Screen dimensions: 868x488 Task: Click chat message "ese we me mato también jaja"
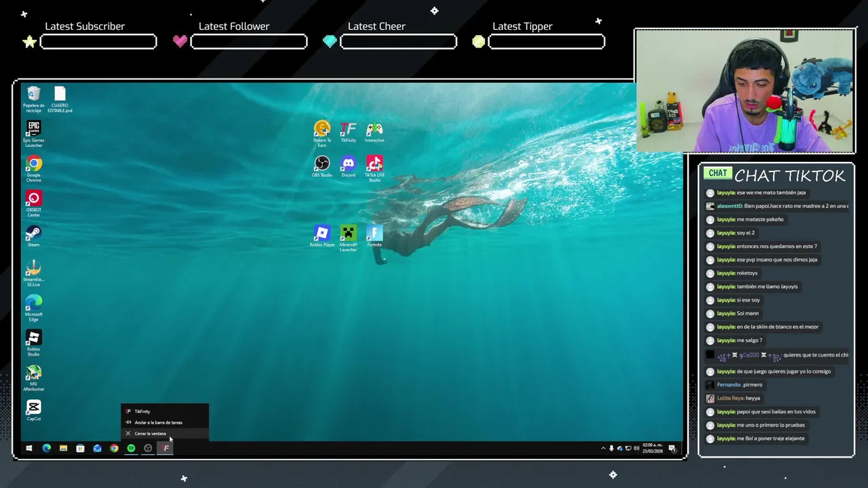click(x=771, y=192)
